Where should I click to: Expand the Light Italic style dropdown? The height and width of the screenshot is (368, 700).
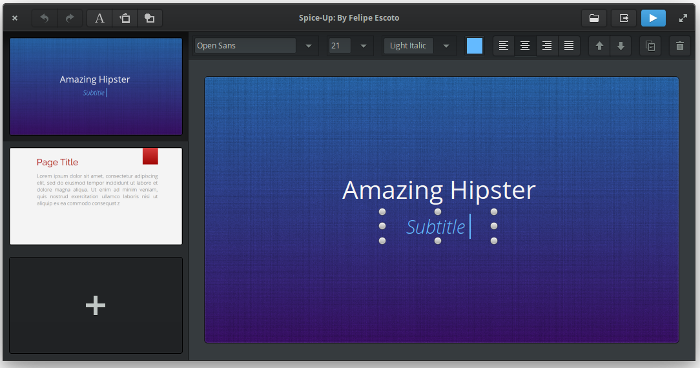click(446, 46)
